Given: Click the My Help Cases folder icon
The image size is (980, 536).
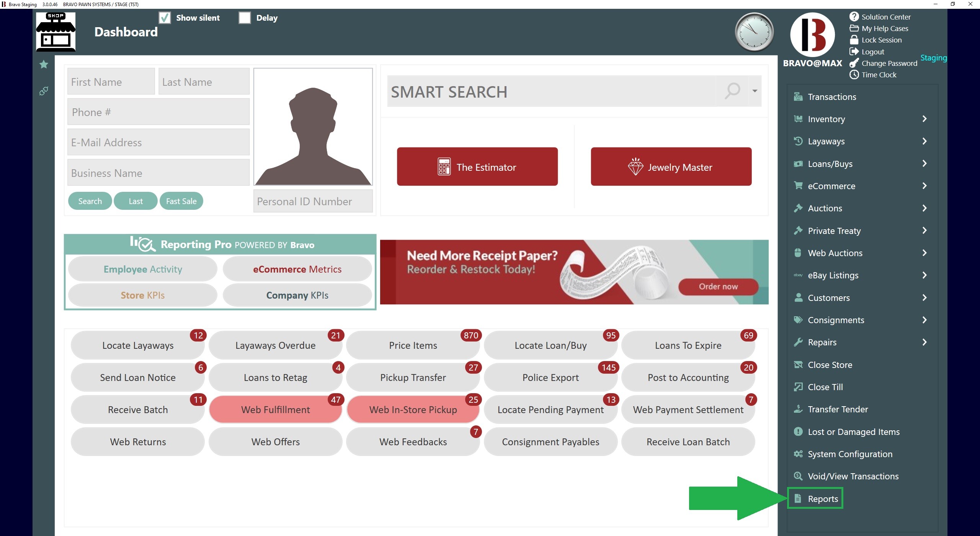Looking at the screenshot, I should (x=854, y=28).
